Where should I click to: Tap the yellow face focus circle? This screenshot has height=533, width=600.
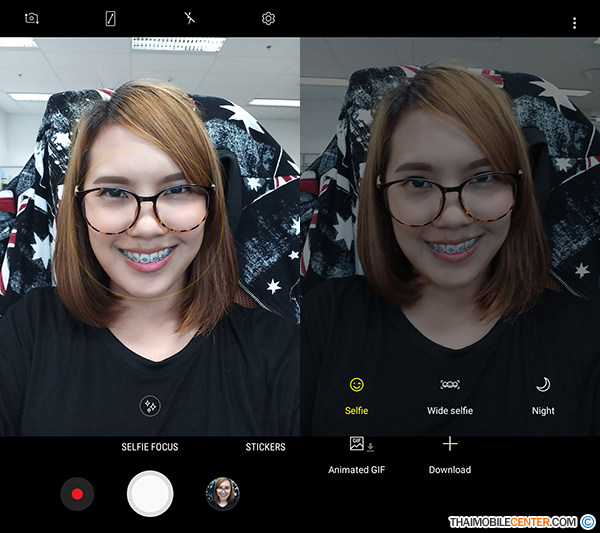(147, 222)
